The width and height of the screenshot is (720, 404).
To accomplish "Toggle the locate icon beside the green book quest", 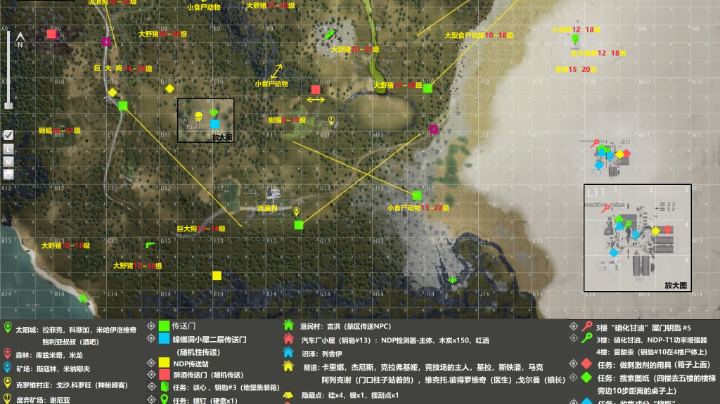I will point(151,387).
